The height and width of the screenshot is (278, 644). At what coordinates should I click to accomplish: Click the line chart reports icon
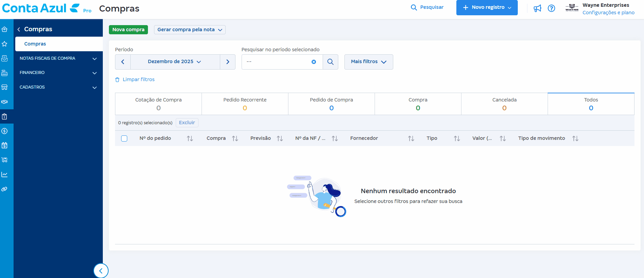tap(5, 174)
